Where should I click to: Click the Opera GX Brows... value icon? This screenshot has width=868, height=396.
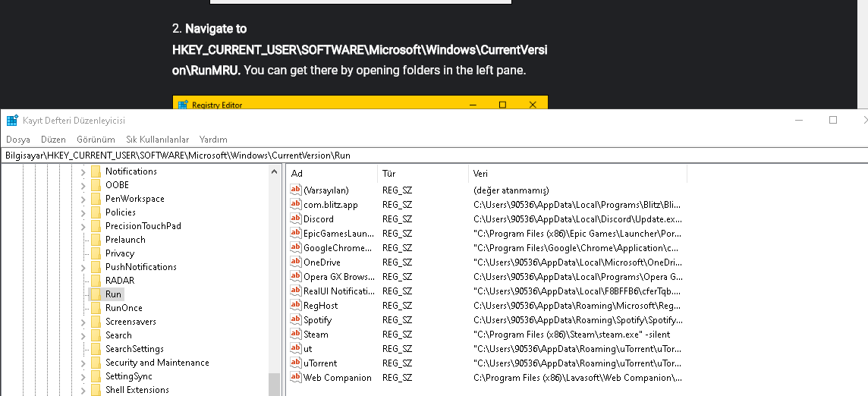pos(296,276)
